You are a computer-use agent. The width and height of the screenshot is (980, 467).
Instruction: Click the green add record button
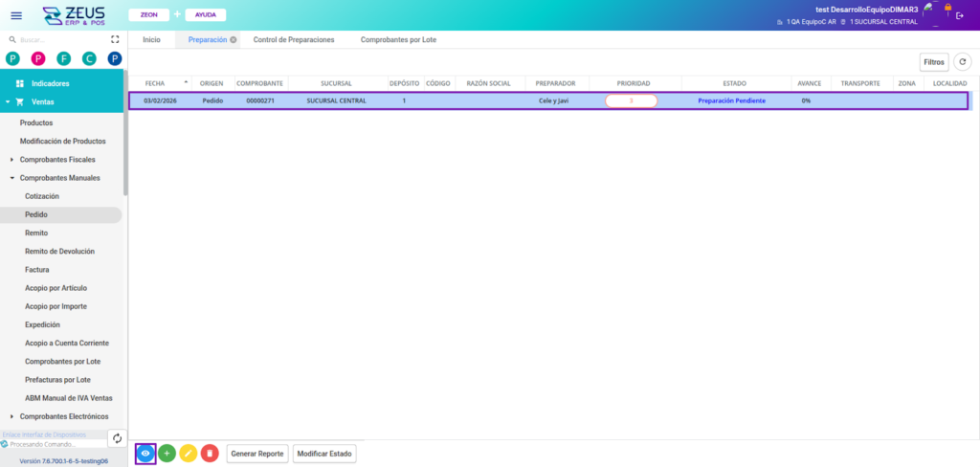pyautogui.click(x=167, y=454)
